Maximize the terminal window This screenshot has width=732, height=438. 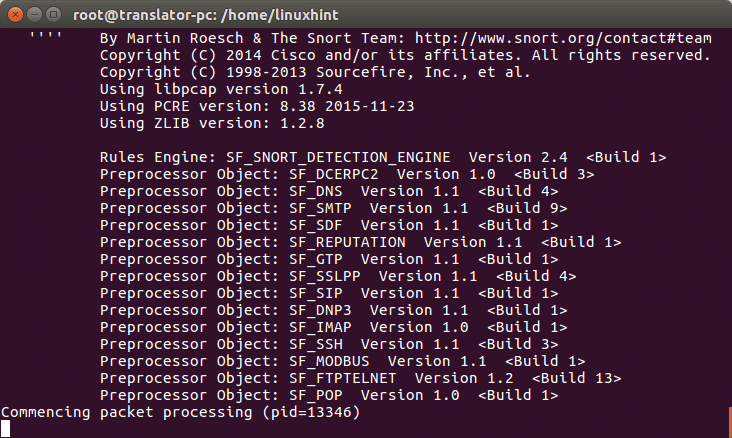point(52,14)
